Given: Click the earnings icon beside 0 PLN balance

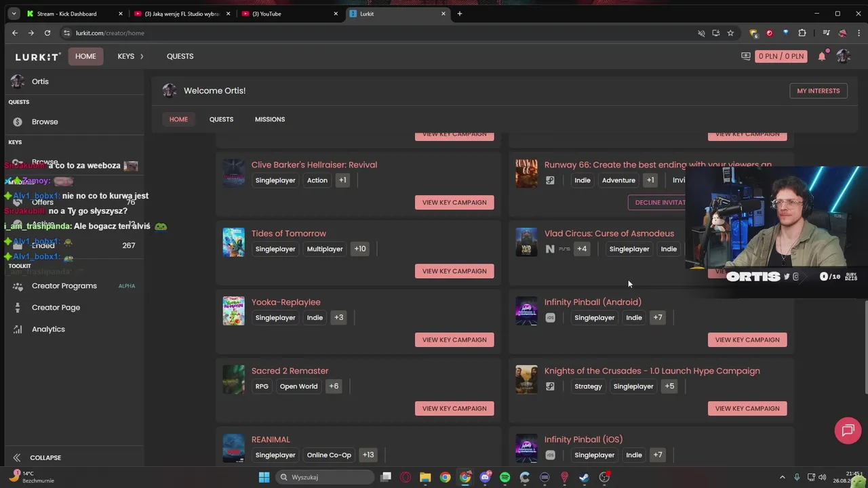Looking at the screenshot, I should pos(746,56).
